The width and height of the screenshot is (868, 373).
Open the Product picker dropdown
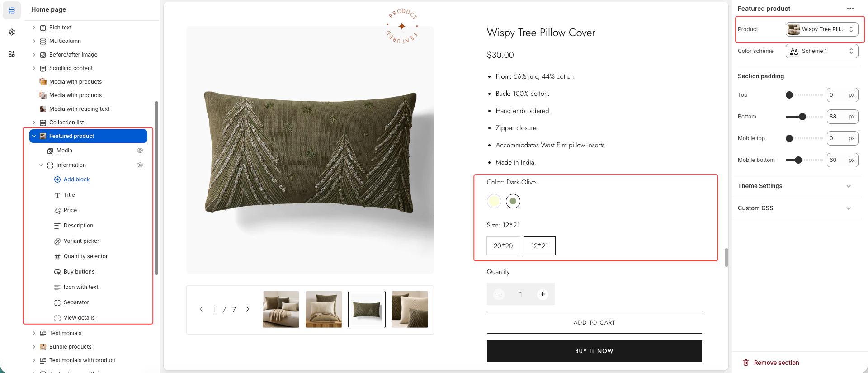(821, 29)
